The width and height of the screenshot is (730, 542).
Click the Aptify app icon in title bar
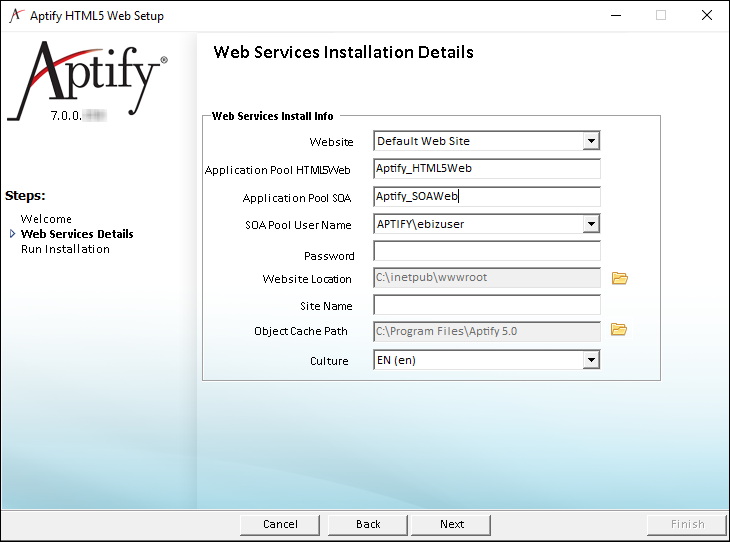click(x=16, y=15)
